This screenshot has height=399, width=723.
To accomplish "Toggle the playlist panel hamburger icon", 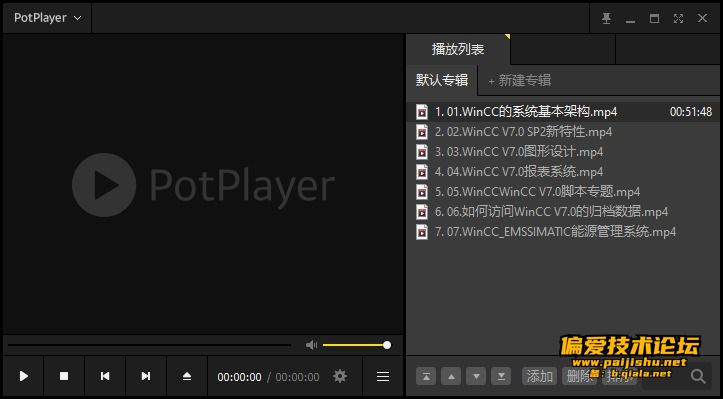I will coord(383,376).
